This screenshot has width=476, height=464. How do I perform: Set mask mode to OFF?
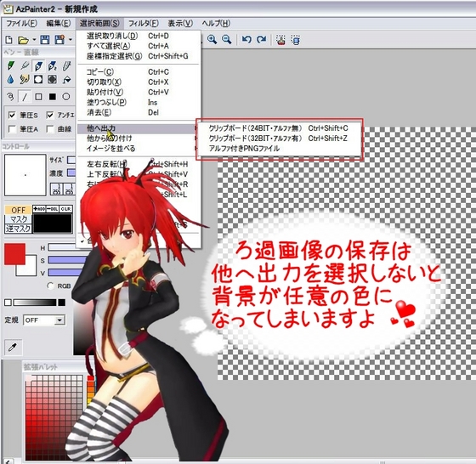click(x=18, y=210)
